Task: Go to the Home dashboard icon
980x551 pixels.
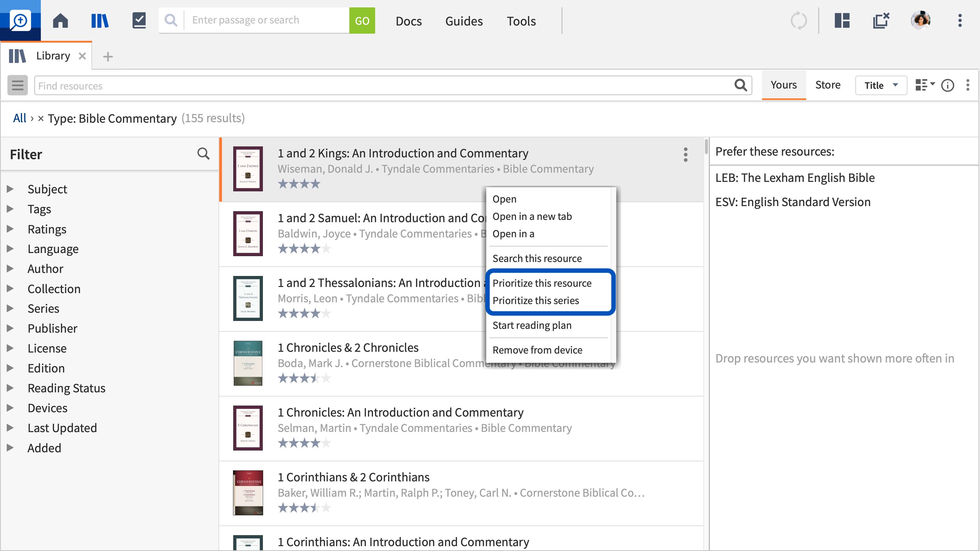Action: 60,20
